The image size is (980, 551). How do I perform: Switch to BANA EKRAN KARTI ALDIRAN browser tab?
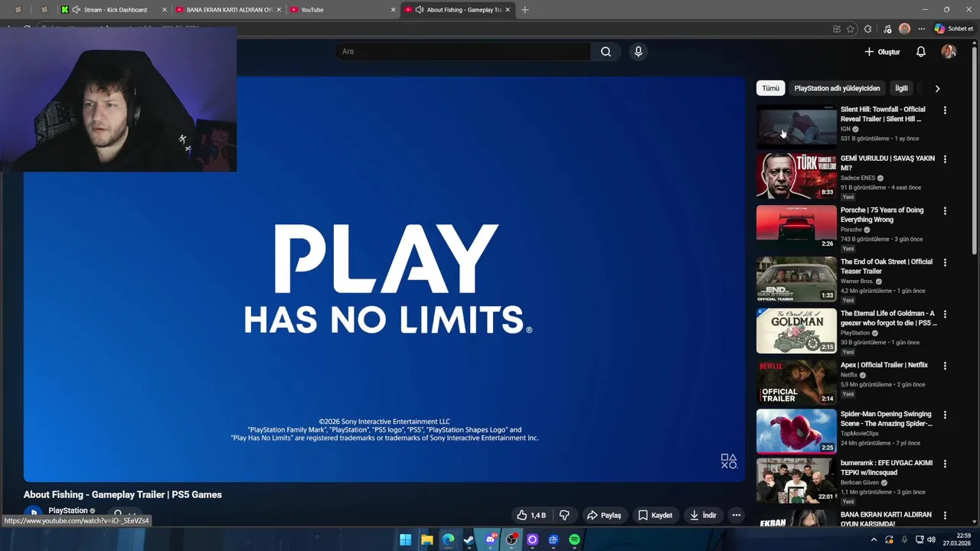tap(229, 10)
